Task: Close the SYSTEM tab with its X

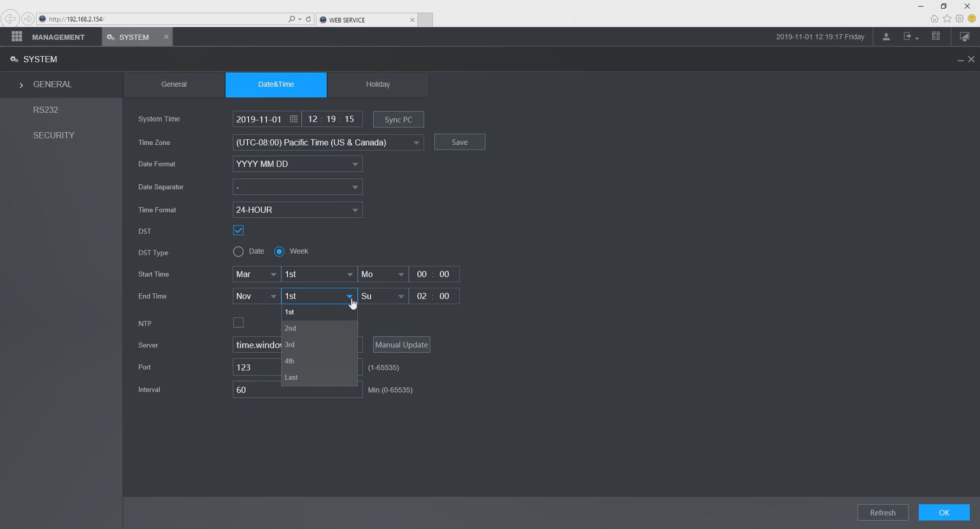Action: point(166,37)
